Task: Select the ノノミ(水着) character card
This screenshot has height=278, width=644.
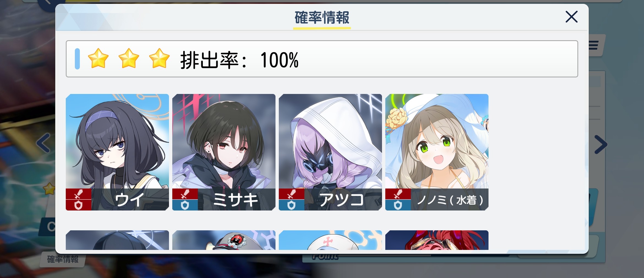Action: pos(437,152)
